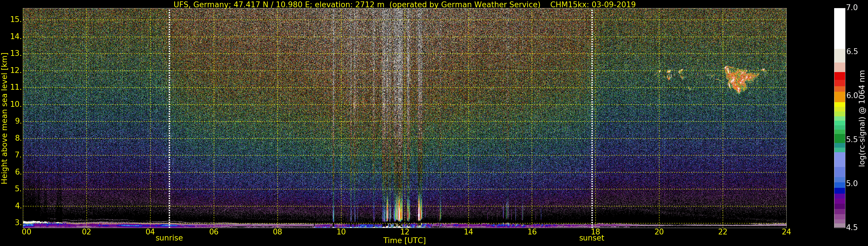Click the "sunrise" label below the time axis
The image size is (868, 246).
click(169, 238)
